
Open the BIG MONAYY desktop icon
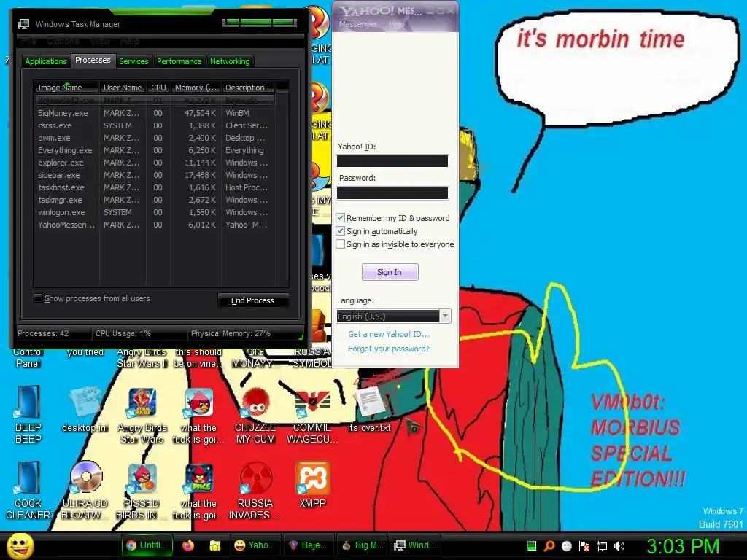click(x=253, y=357)
